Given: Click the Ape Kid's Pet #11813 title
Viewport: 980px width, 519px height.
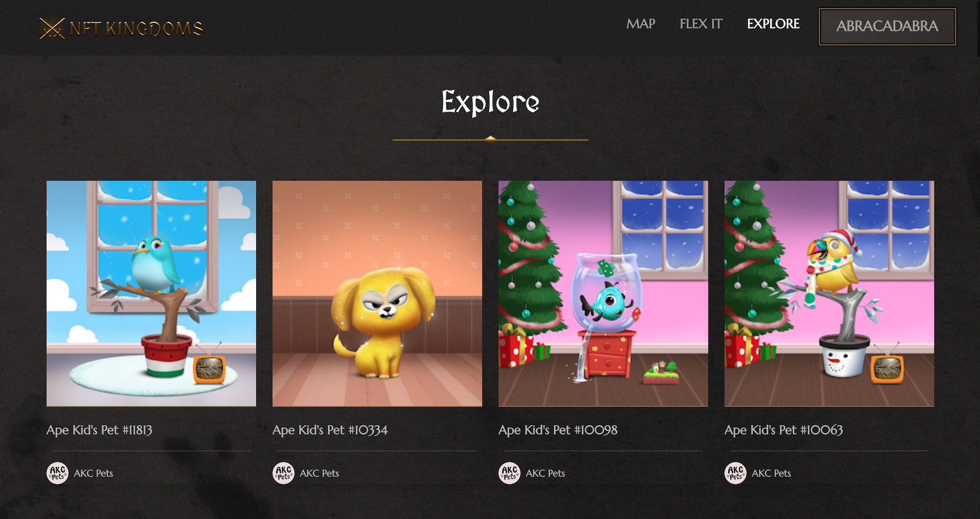Looking at the screenshot, I should [100, 430].
